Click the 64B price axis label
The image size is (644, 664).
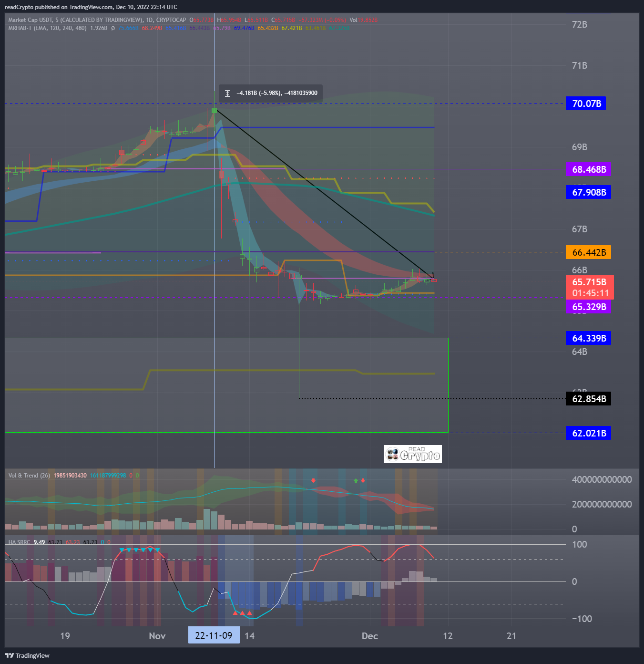pos(580,352)
